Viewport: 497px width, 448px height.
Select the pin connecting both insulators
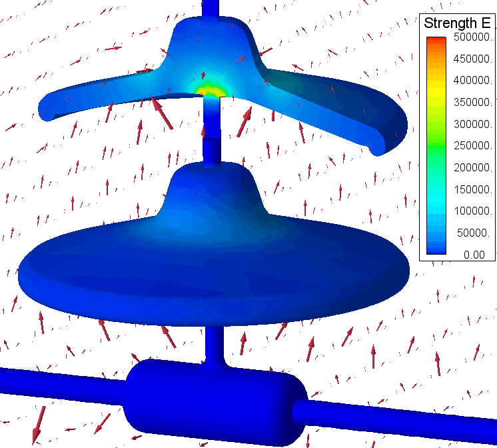212,132
